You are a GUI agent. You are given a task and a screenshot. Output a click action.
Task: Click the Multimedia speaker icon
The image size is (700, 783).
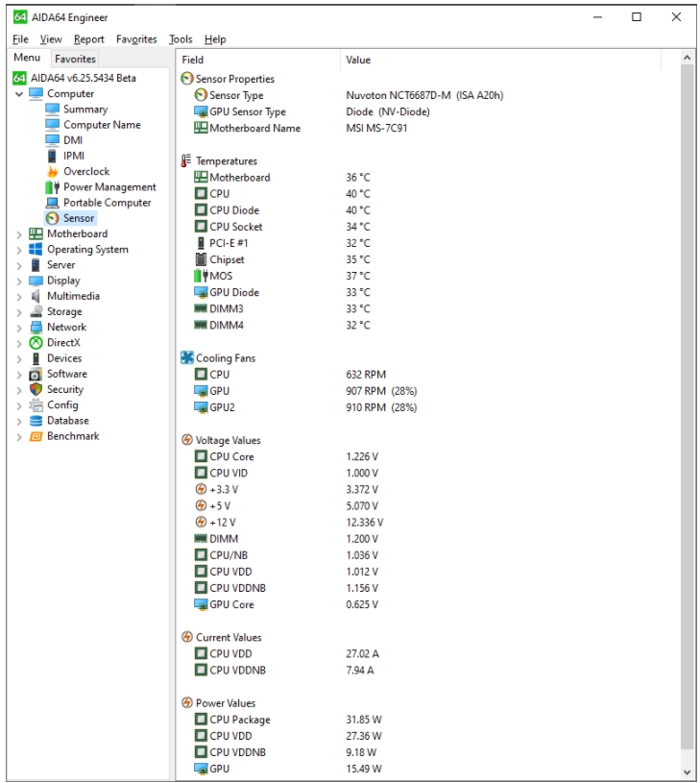coord(36,296)
